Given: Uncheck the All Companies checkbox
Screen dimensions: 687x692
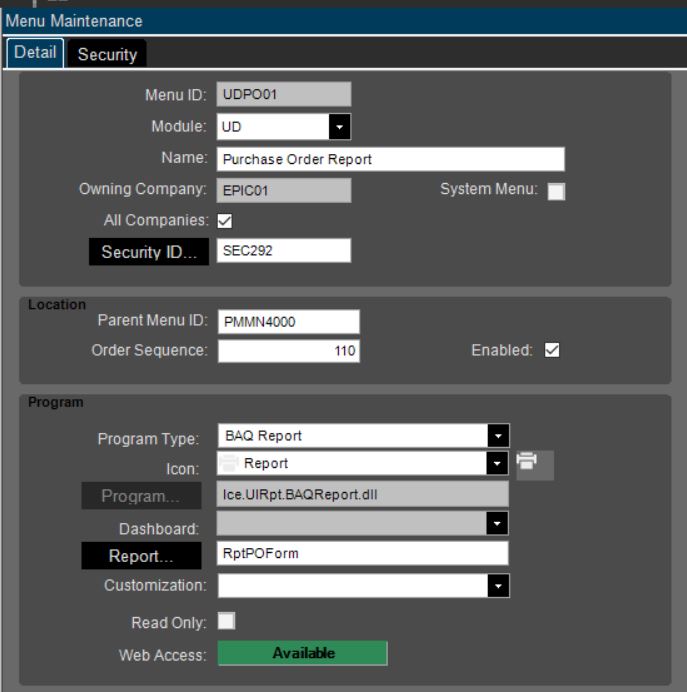Looking at the screenshot, I should pos(225,221).
